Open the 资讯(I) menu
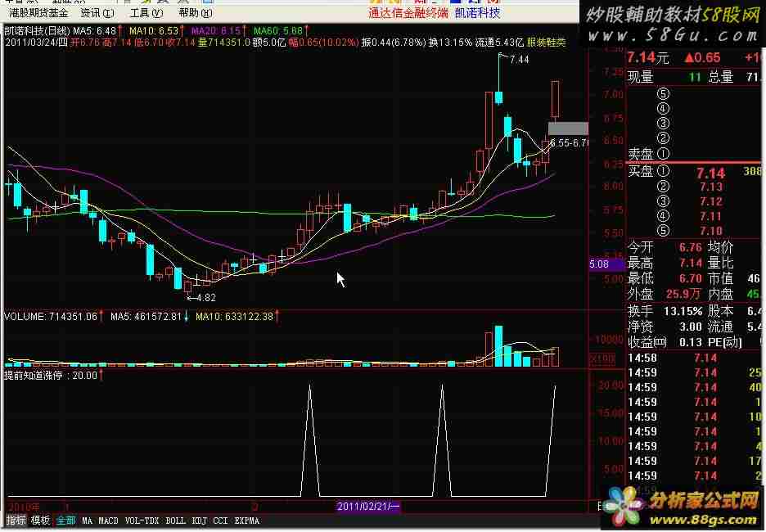The image size is (766, 532). point(97,13)
